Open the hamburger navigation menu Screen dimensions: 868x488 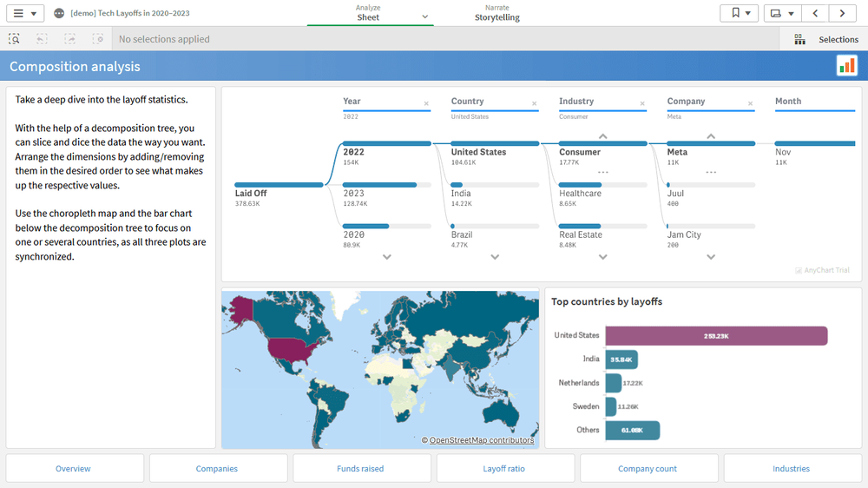(23, 13)
